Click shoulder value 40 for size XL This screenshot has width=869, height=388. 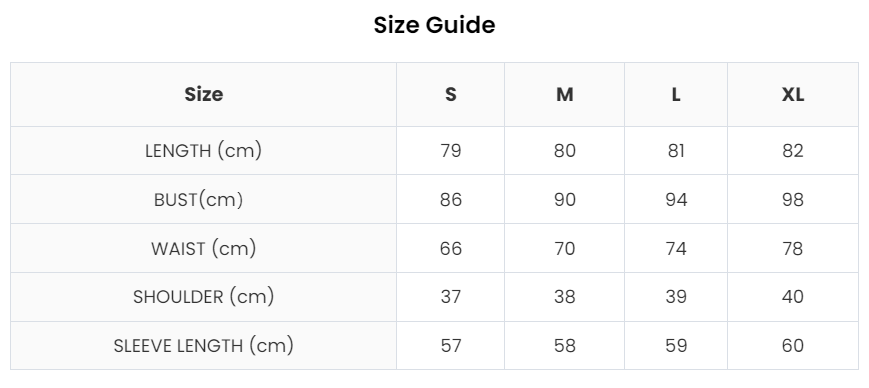793,297
